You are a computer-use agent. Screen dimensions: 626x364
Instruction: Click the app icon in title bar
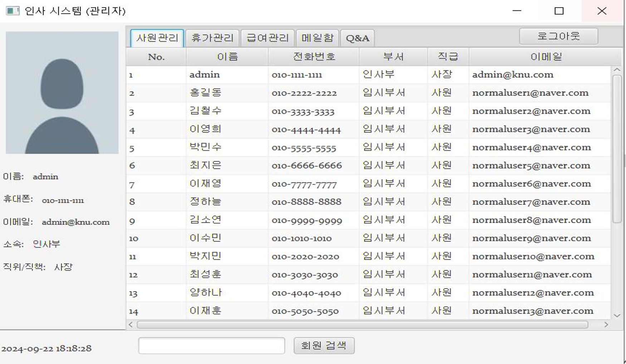(13, 11)
